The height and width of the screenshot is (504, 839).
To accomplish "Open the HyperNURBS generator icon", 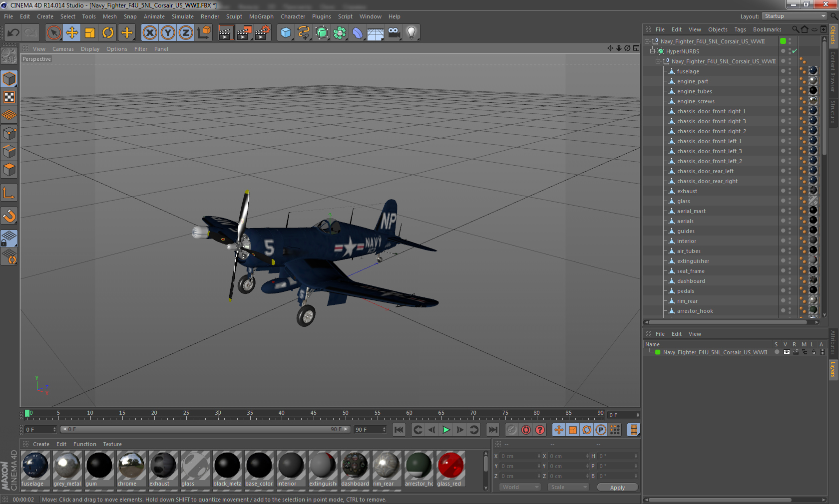I will pyautogui.click(x=322, y=33).
